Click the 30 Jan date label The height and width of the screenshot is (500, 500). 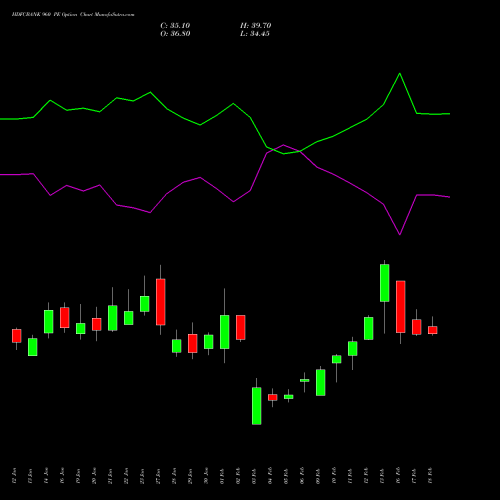(206, 476)
